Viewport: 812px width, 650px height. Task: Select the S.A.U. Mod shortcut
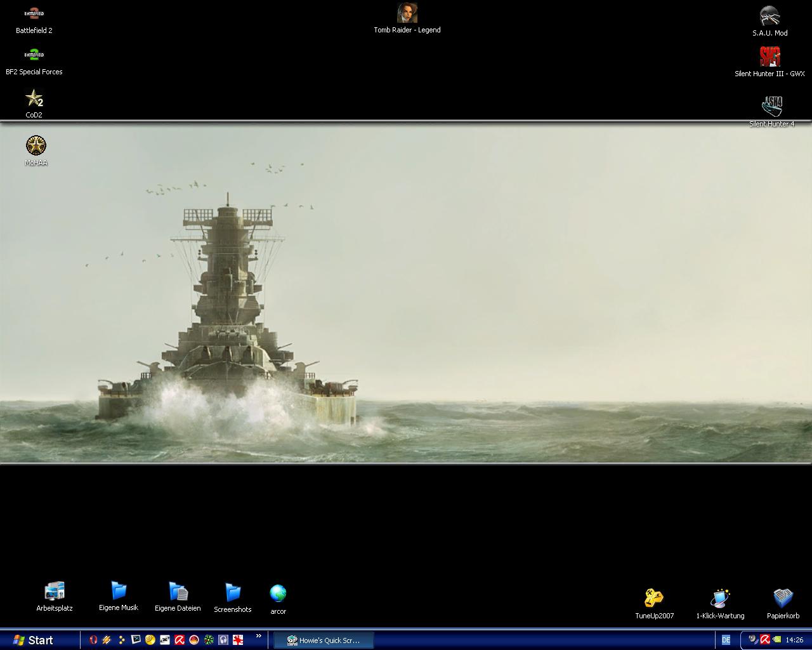[770, 21]
